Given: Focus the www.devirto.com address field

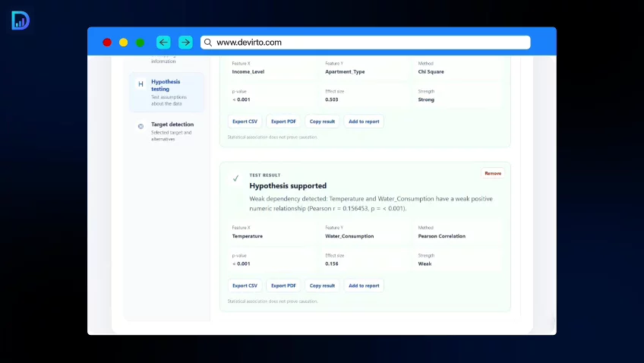Looking at the screenshot, I should tap(365, 43).
